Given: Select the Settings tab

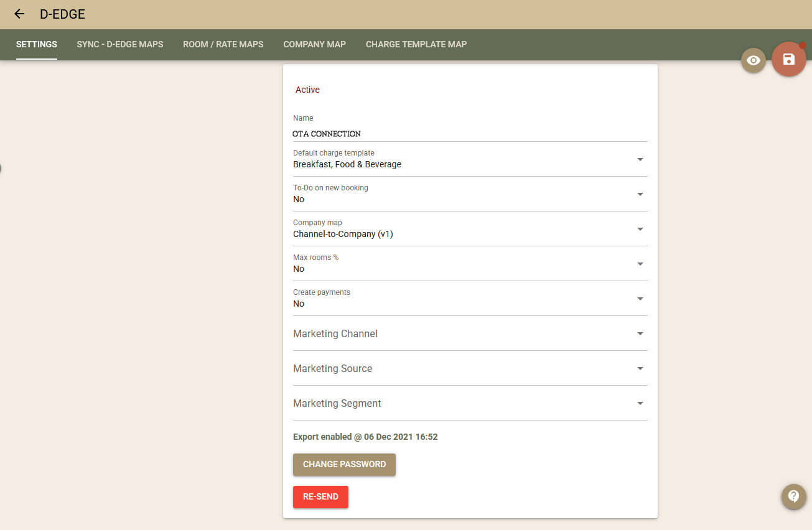Looking at the screenshot, I should coord(37,44).
